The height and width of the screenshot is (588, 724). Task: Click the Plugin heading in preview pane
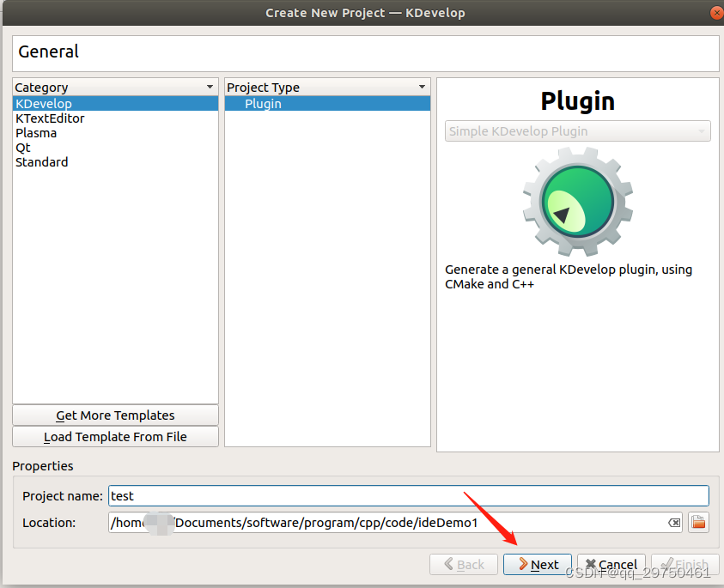tap(578, 101)
